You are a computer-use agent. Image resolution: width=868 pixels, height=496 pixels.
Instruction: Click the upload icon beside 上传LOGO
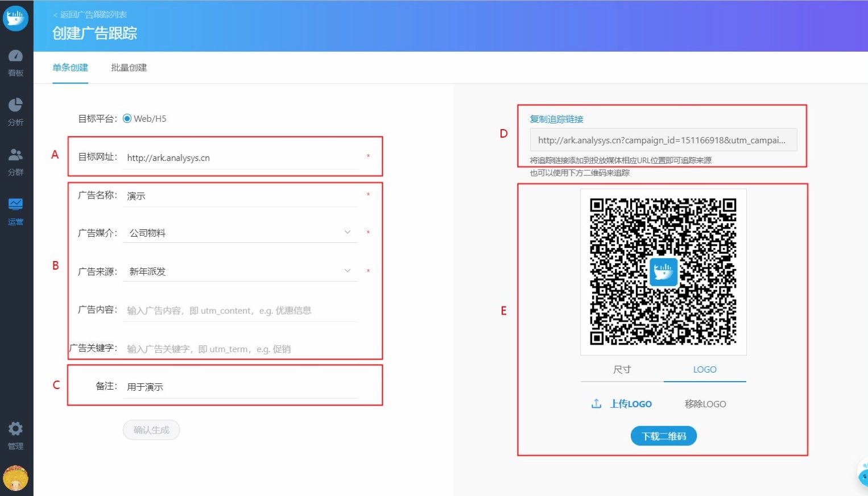click(596, 403)
